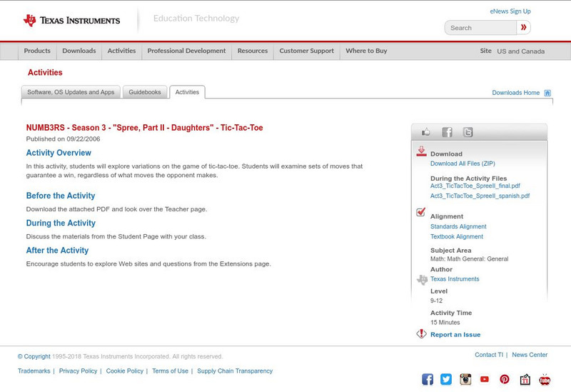The height and width of the screenshot is (392, 571).
Task: Click in the Search field
Action: tap(480, 28)
